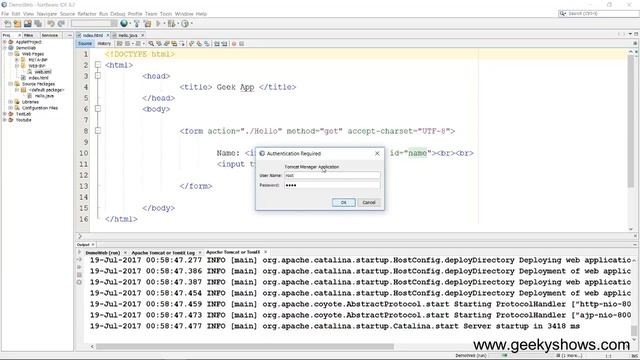Open the Tools menu
Image resolution: width=640 pixels, height=360 pixels.
tap(166, 14)
